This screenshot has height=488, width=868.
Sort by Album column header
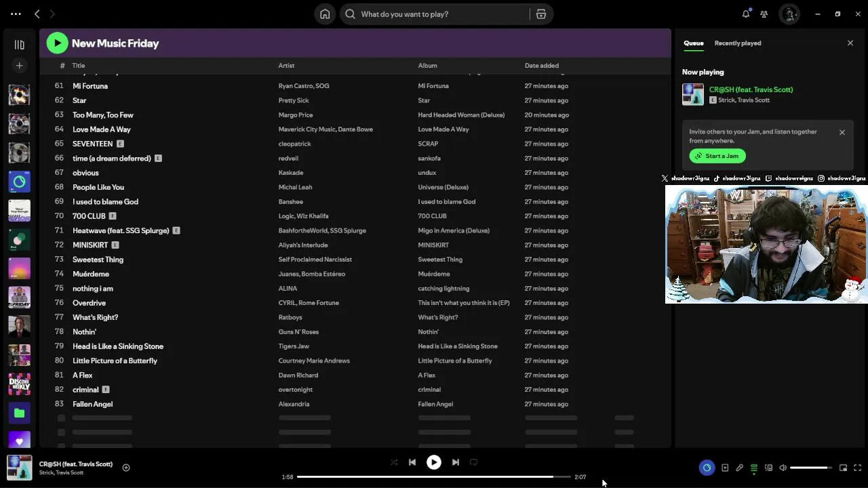click(x=427, y=66)
